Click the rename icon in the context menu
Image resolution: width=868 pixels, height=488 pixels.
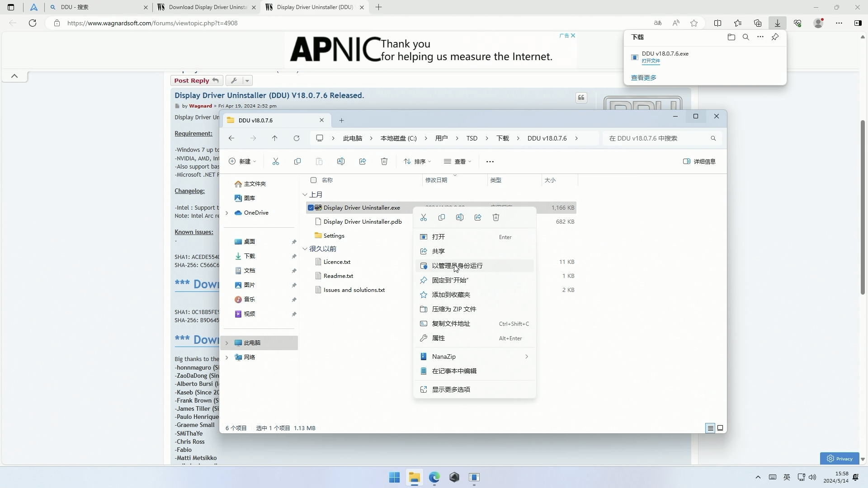tap(460, 218)
